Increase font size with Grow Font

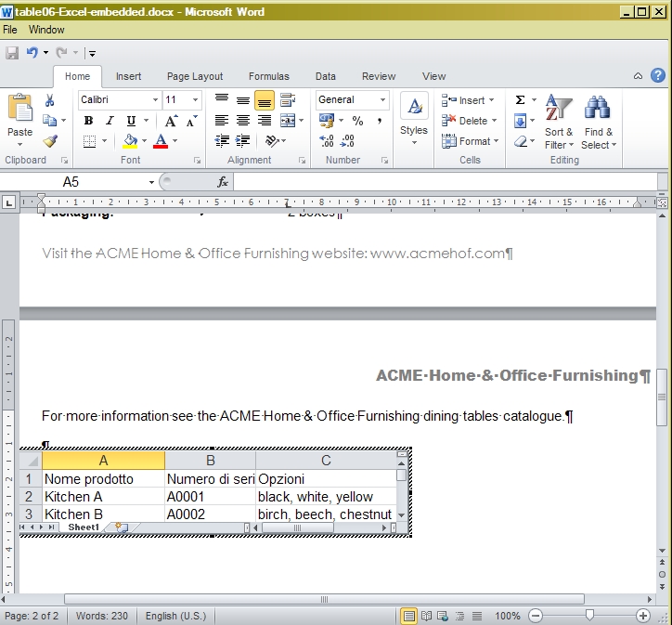(x=171, y=121)
